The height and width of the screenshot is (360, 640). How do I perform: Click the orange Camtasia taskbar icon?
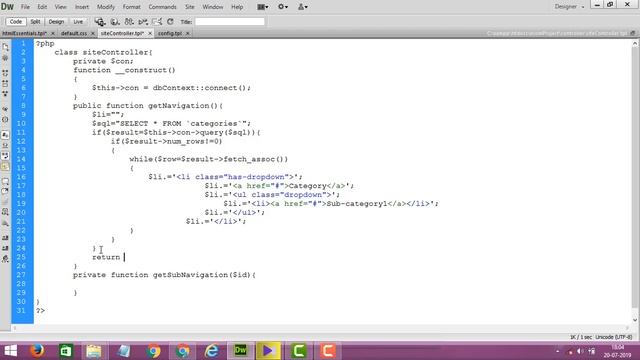(328, 351)
